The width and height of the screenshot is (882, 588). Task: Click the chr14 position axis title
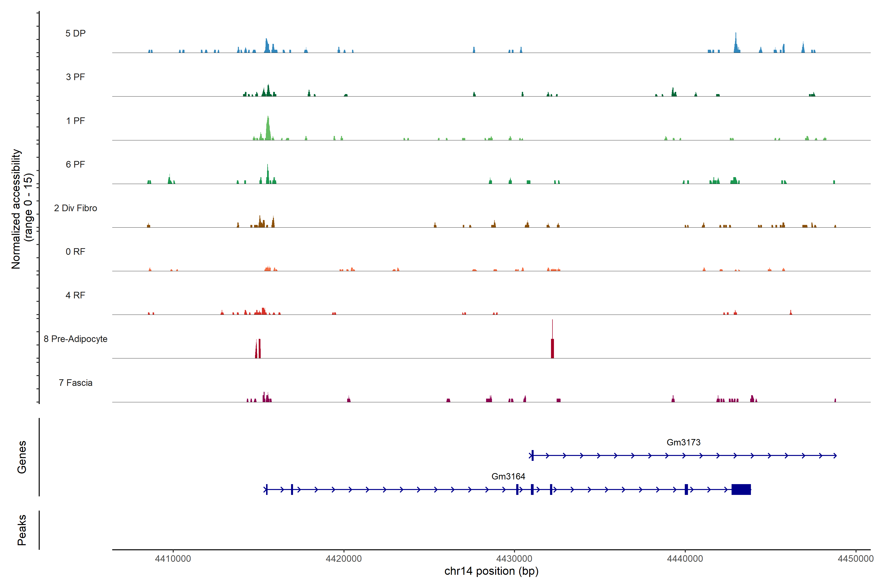point(491,571)
